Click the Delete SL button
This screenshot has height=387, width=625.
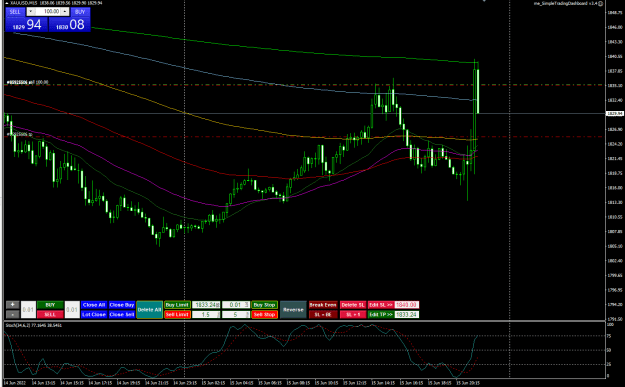click(353, 305)
